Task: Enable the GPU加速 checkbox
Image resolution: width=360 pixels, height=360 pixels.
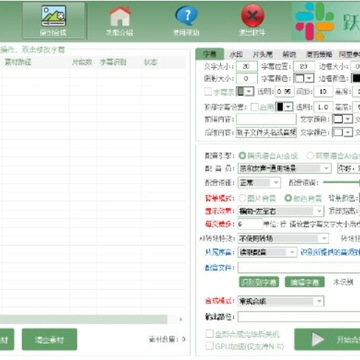Action: point(209,346)
